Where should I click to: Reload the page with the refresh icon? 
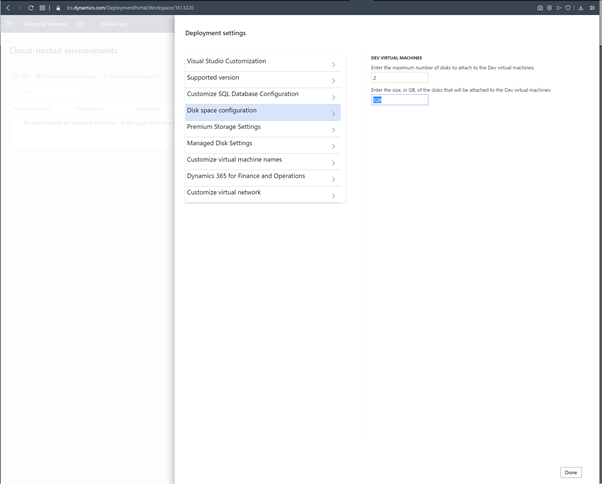[31, 8]
